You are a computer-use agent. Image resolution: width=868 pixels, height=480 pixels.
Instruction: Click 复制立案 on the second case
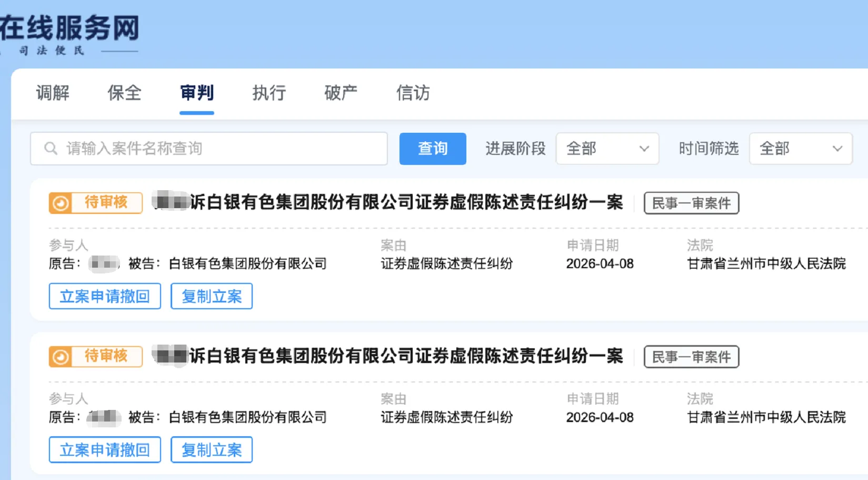[x=211, y=449]
